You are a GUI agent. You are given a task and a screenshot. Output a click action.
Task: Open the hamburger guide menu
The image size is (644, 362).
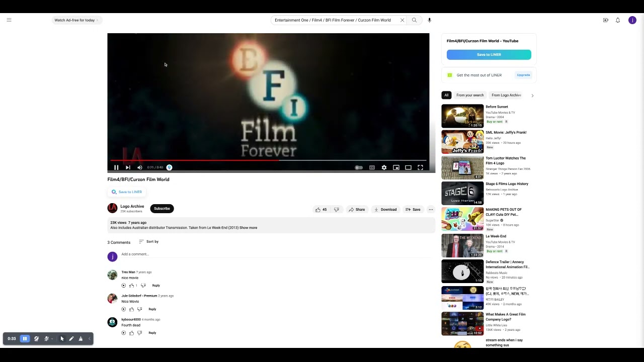pos(9,20)
